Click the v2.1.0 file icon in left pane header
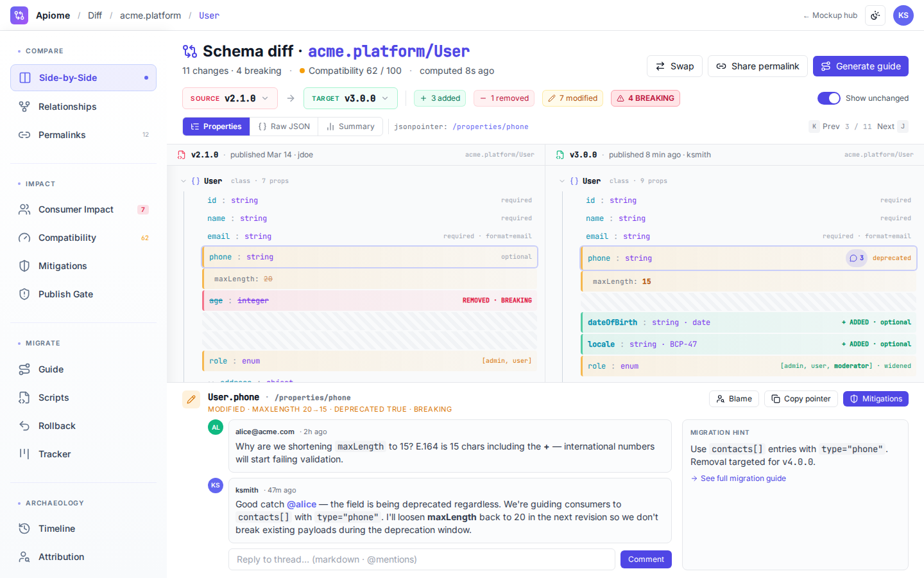Screen dimensions: 924x578 tap(182, 155)
